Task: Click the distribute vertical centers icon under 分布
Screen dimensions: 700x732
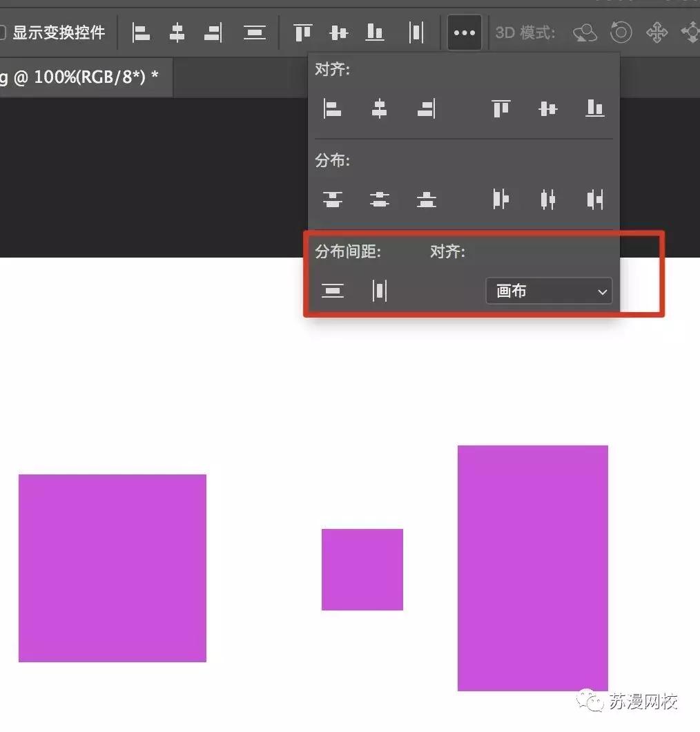Action: click(380, 200)
